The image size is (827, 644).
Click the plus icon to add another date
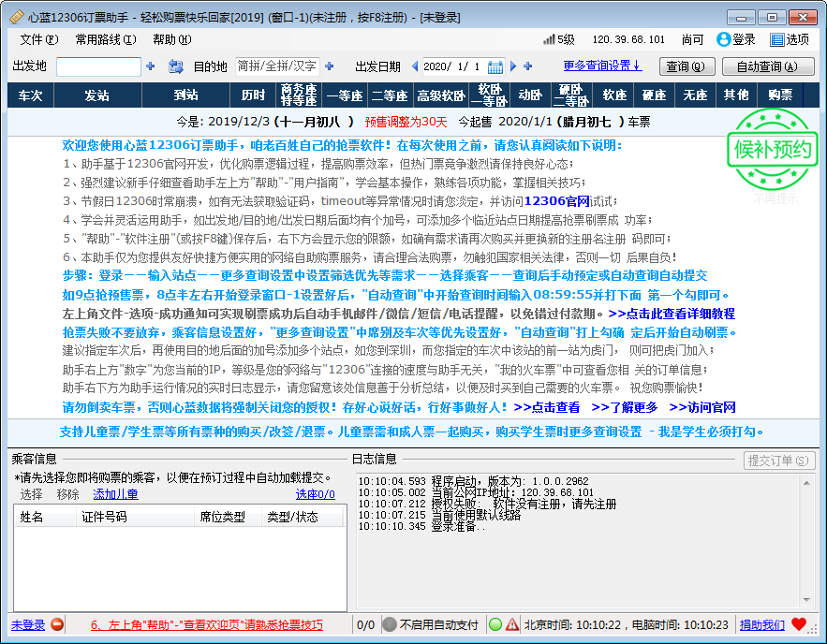(528, 66)
